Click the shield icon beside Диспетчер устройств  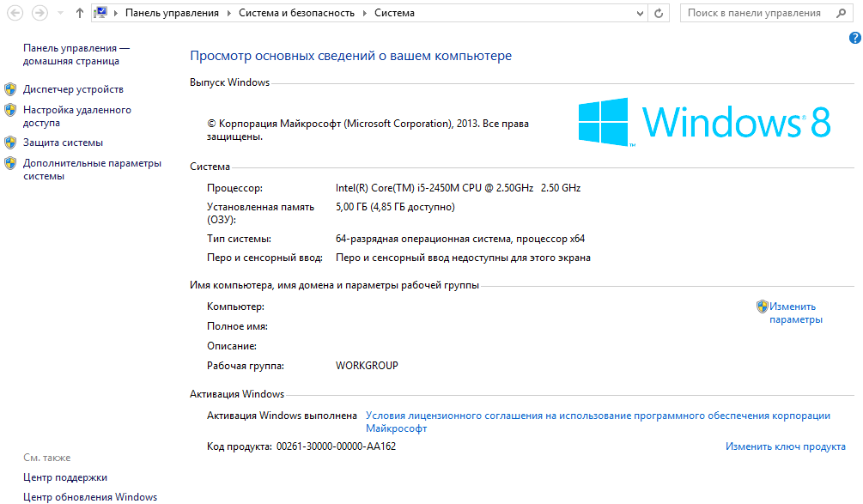click(x=10, y=89)
